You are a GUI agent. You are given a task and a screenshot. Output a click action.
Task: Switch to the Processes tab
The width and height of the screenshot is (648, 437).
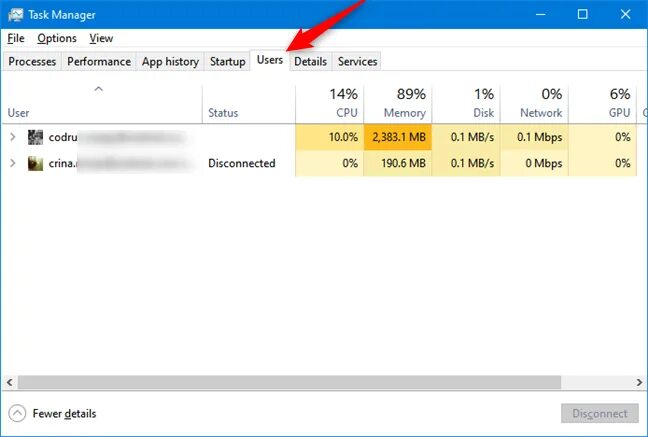pos(32,61)
